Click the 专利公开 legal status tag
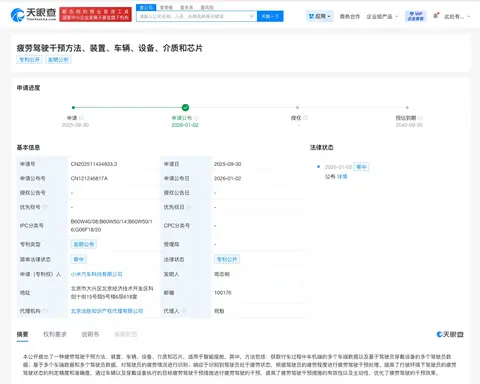The image size is (480, 384). coord(227,259)
